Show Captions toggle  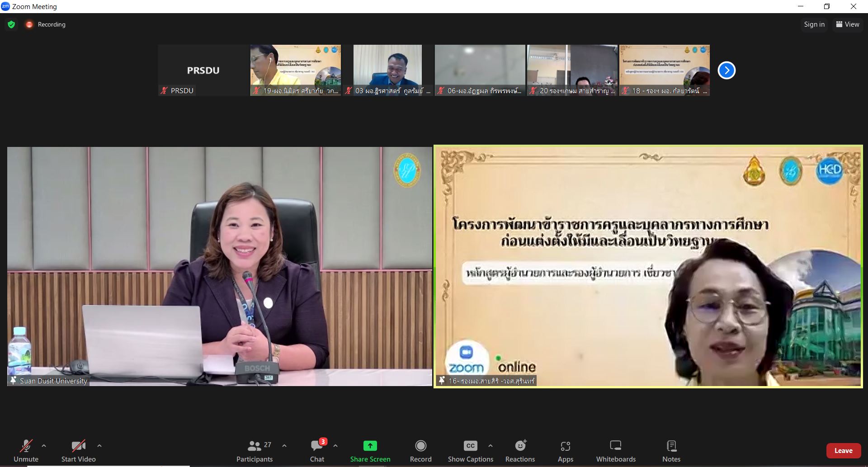[x=470, y=451]
